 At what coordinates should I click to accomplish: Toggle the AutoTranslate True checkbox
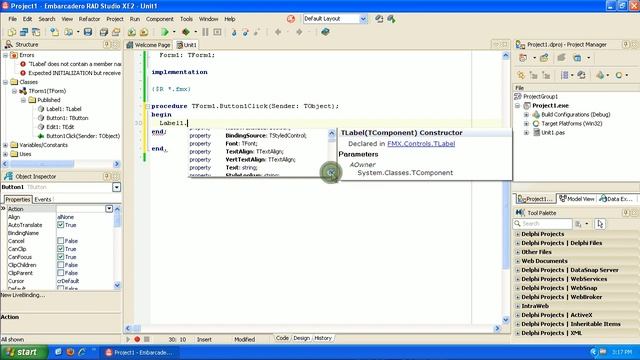(60, 225)
